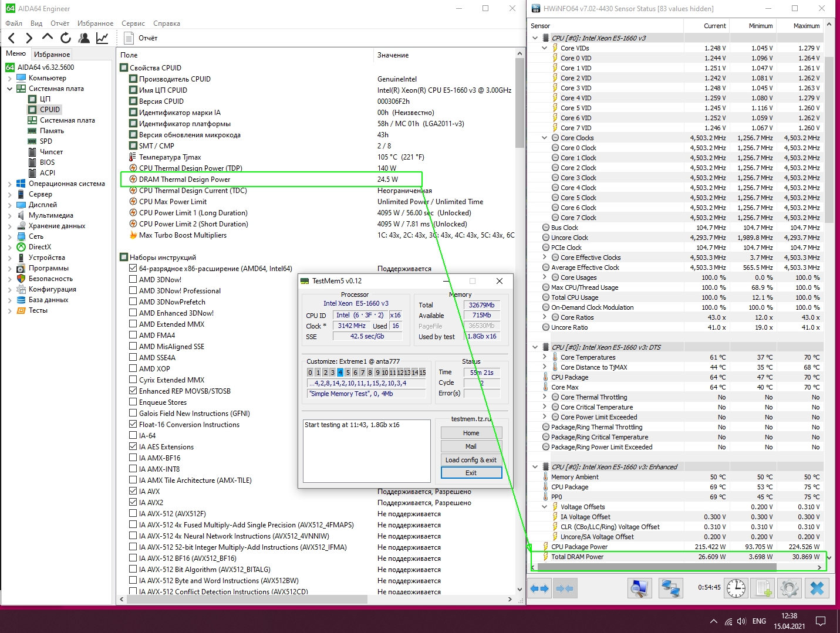The height and width of the screenshot is (633, 840).
Task: Expand Core Temperatures in HWiNFO
Action: 545,357
